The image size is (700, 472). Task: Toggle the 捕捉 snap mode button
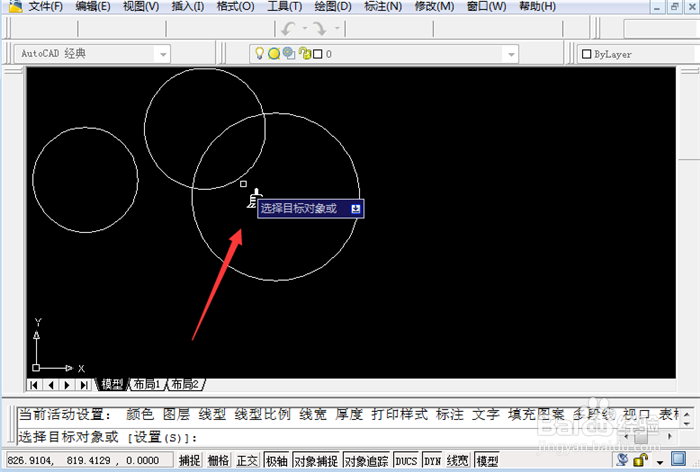189,460
